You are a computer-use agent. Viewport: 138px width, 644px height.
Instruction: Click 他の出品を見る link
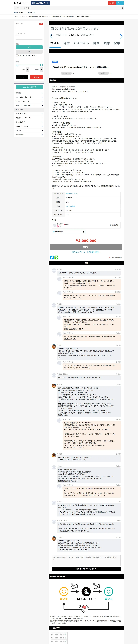[x=115, y=225]
